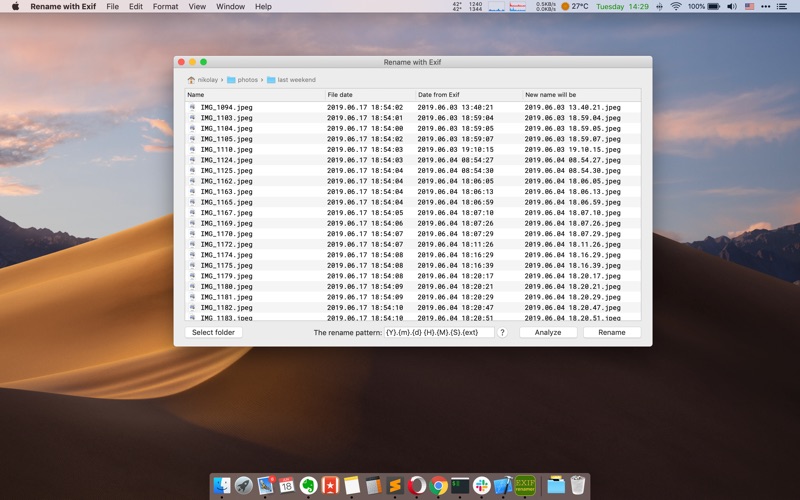Image resolution: width=800 pixels, height=500 pixels.
Task: Open the Edit menu
Action: click(136, 7)
